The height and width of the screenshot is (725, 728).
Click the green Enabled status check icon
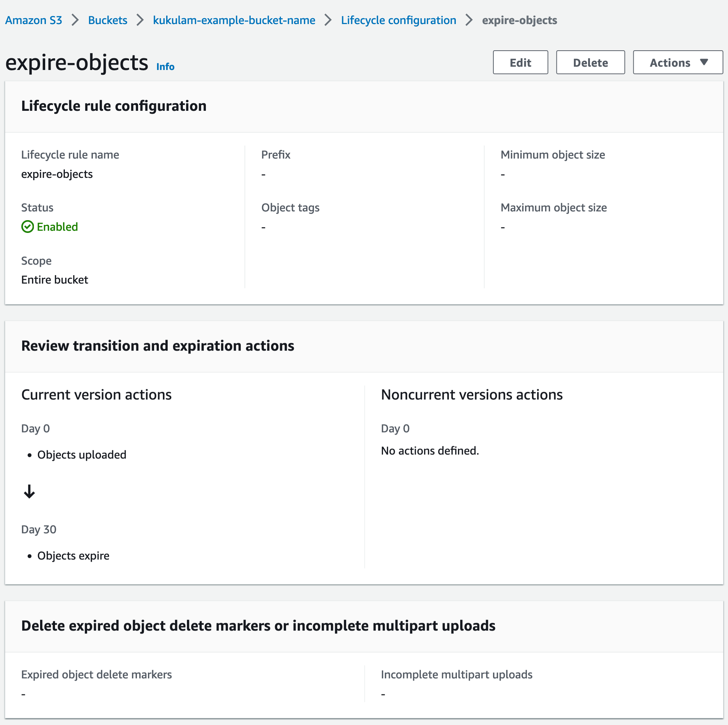tap(27, 227)
